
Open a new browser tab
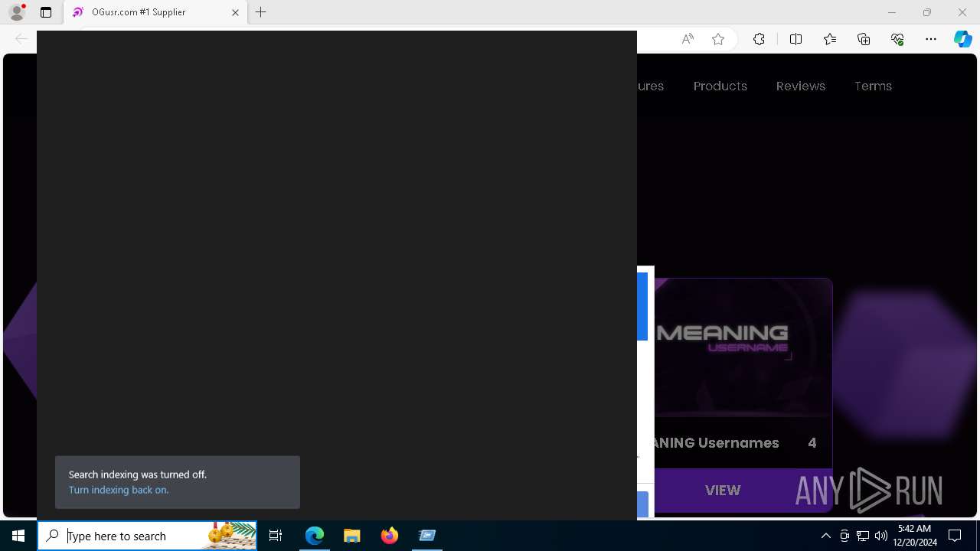click(261, 12)
